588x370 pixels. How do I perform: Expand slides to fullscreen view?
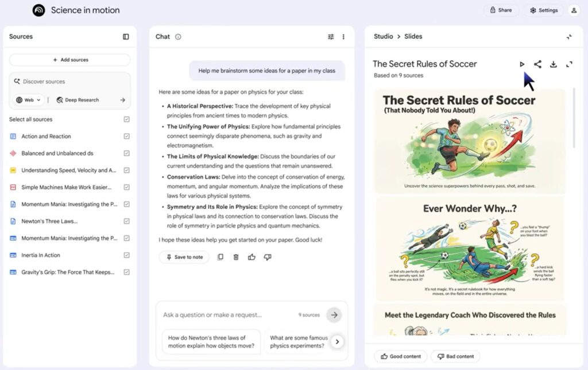pyautogui.click(x=569, y=64)
